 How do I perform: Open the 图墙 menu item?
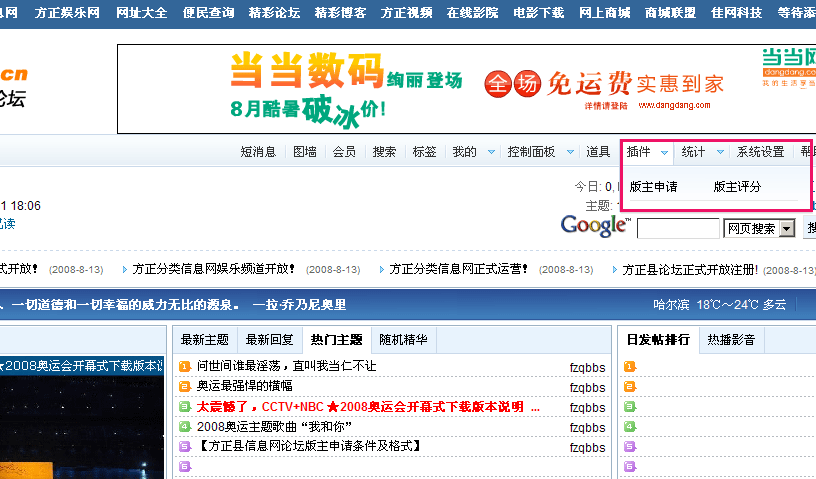tap(305, 152)
